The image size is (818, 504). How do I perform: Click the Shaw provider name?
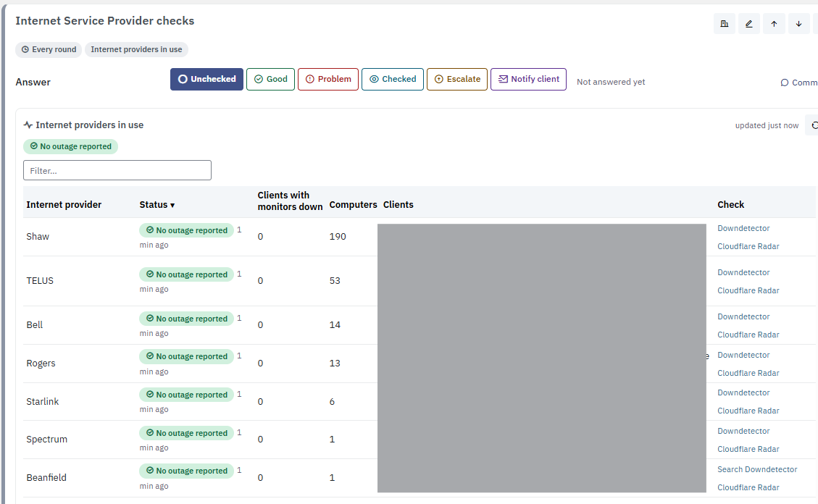click(x=38, y=237)
